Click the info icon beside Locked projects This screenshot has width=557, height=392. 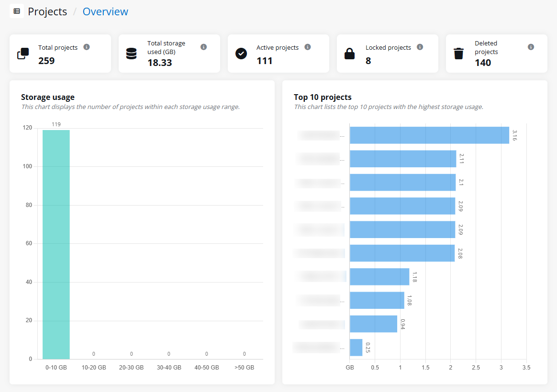pos(420,47)
